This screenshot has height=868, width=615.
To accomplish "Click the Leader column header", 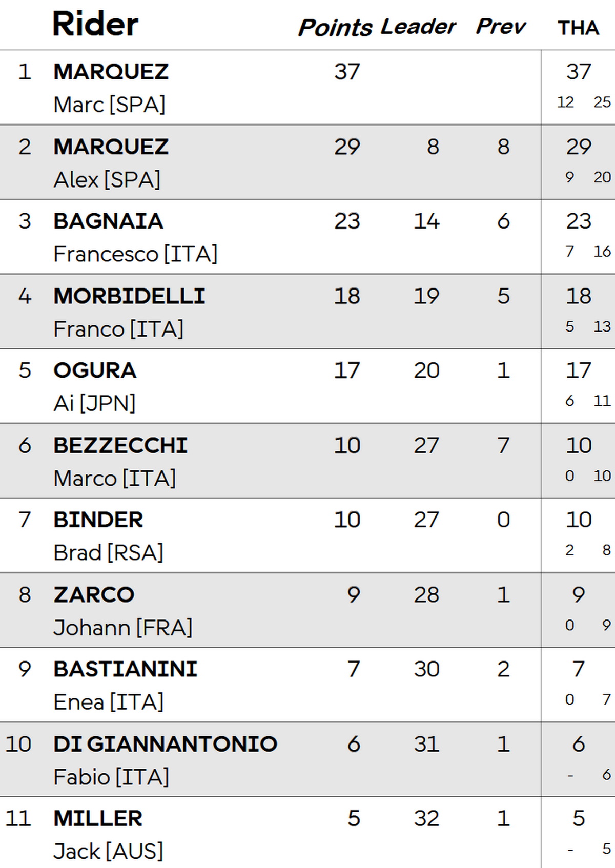I will click(418, 27).
